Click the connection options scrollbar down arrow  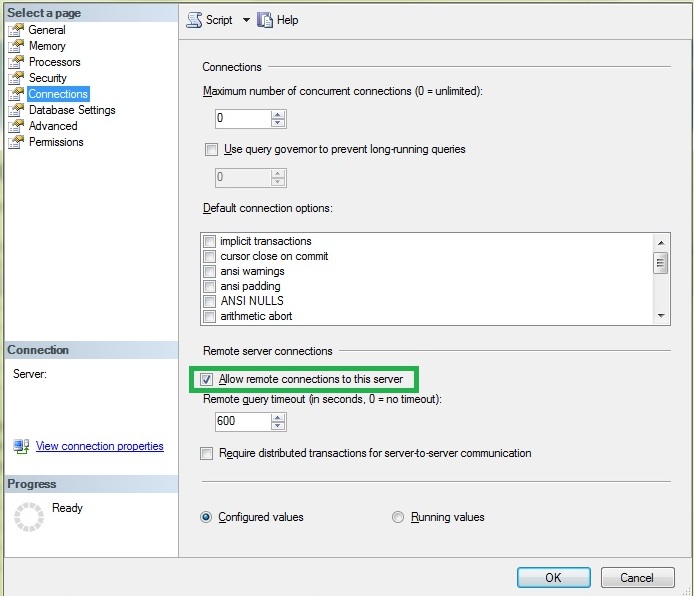[x=661, y=316]
